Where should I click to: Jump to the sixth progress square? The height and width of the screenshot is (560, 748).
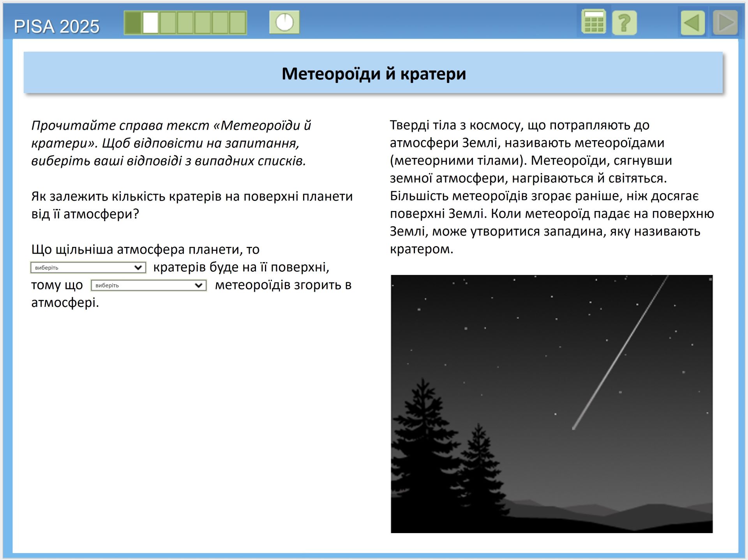click(x=220, y=23)
